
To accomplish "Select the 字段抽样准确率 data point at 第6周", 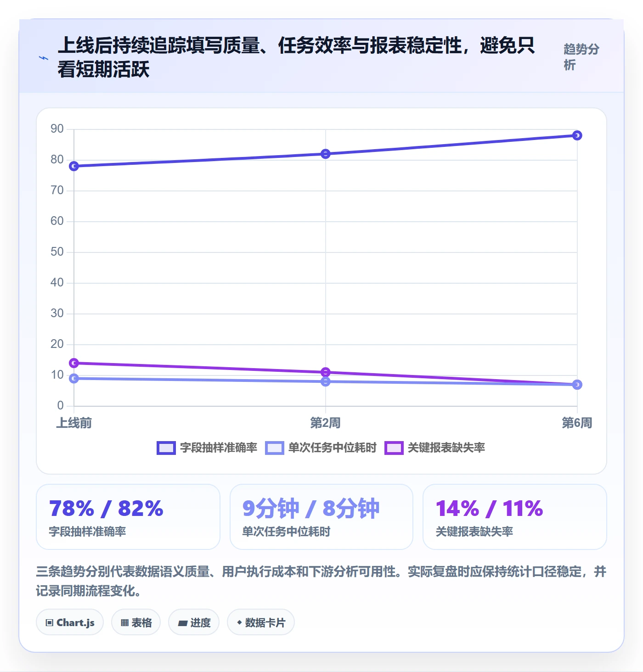I will point(577,135).
